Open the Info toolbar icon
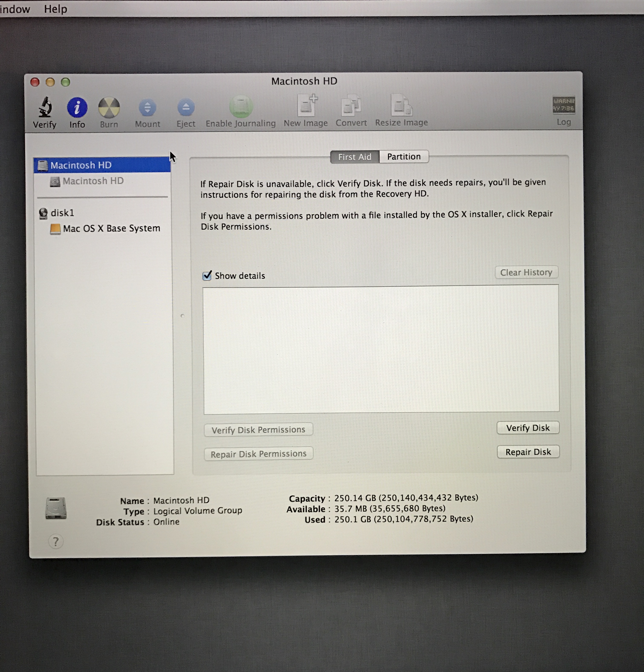Screen dimensions: 644x672 (77, 107)
